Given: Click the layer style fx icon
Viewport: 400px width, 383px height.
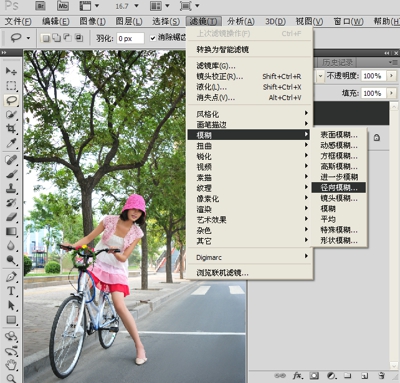Looking at the screenshot, I should pos(297,376).
